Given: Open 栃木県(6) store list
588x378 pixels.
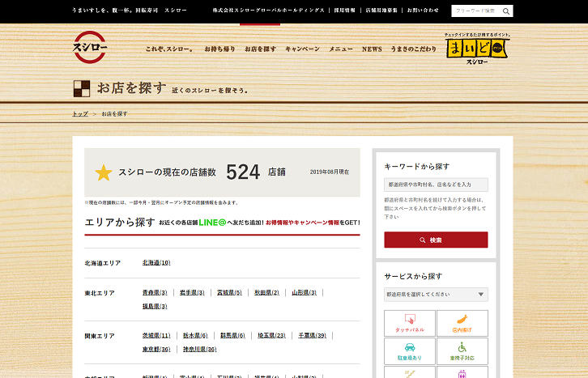Looking at the screenshot, I should tap(195, 336).
